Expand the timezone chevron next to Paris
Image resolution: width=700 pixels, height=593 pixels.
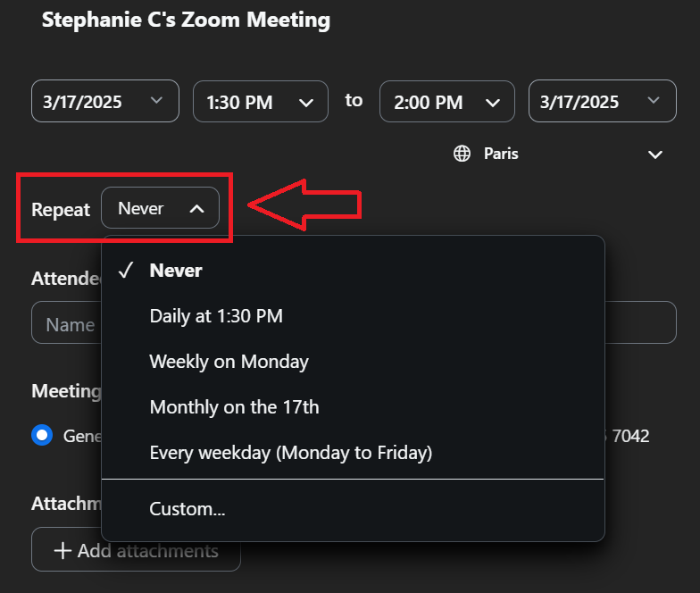pyautogui.click(x=655, y=155)
